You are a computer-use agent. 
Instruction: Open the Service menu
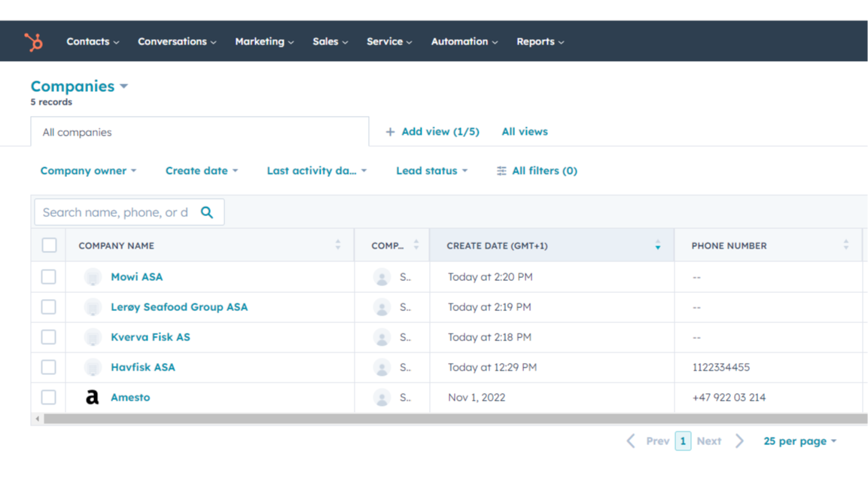pyautogui.click(x=389, y=41)
